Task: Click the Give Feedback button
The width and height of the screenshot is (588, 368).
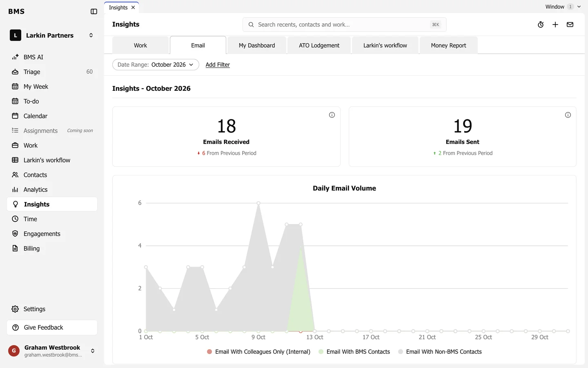Action: (52, 328)
